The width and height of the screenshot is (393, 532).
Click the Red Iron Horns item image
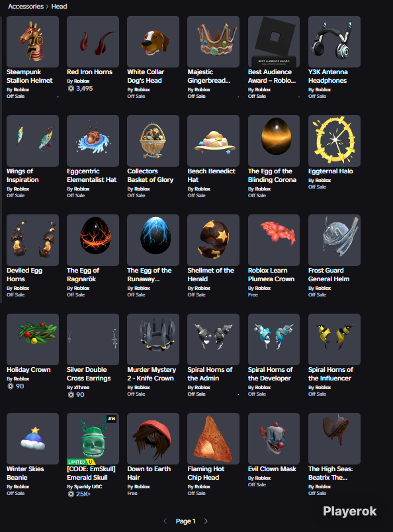tap(93, 42)
